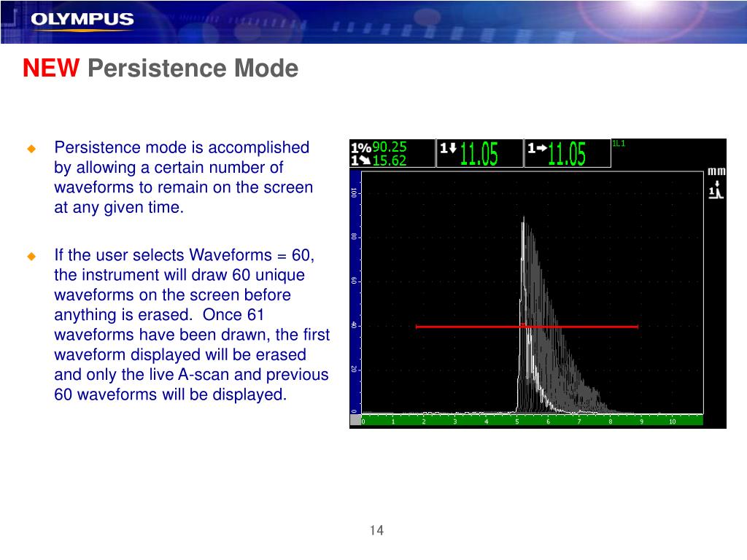This screenshot has height=560, width=747.
Task: Click the Persistence Mode title text
Action: (193, 69)
